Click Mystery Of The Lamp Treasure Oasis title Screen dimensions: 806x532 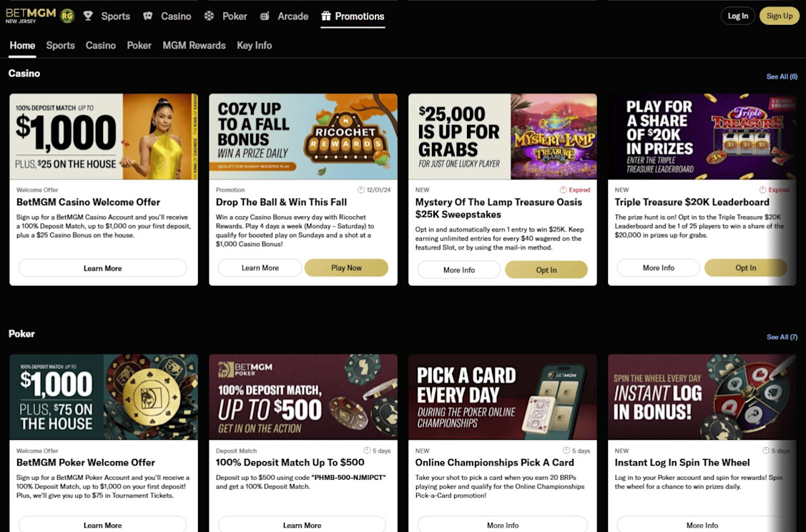[x=498, y=208]
